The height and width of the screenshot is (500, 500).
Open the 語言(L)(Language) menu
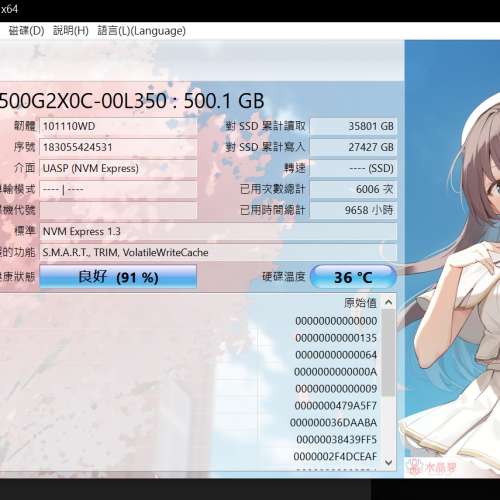tap(141, 31)
